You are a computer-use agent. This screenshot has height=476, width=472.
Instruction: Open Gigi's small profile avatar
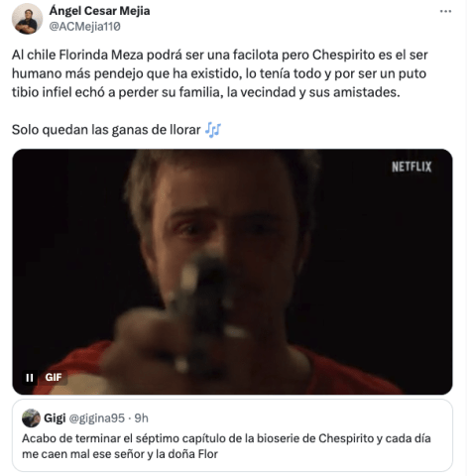tap(31, 418)
